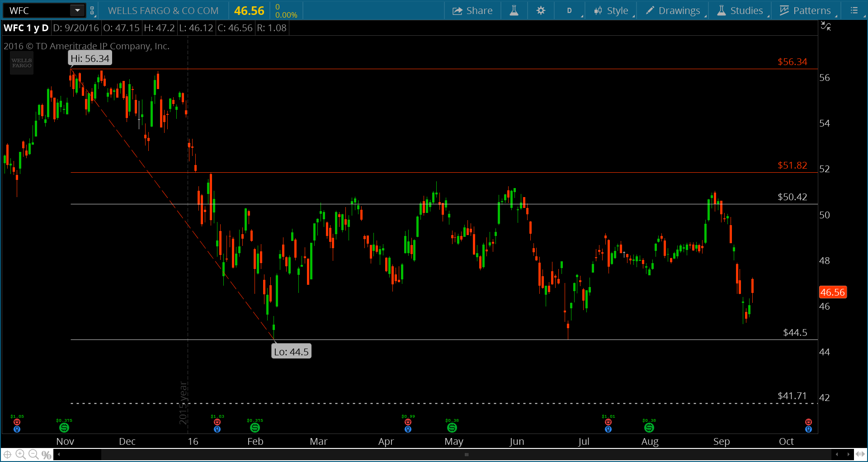
Task: Click the $0.38 dividend marker near Aug
Action: coord(649,427)
